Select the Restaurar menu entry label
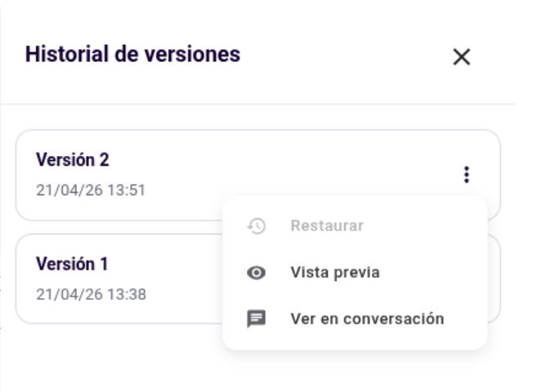The width and height of the screenshot is (546, 392). tap(327, 225)
